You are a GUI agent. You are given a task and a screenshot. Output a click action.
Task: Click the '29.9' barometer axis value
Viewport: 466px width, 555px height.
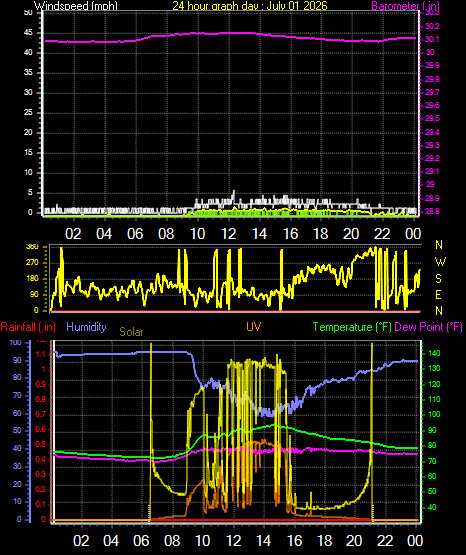432,65
